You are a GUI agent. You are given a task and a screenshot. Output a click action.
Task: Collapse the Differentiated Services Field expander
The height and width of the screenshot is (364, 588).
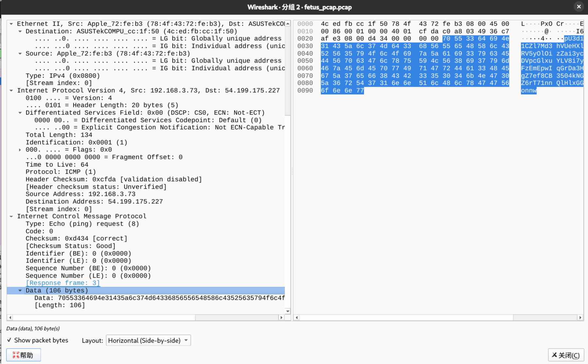coord(20,113)
